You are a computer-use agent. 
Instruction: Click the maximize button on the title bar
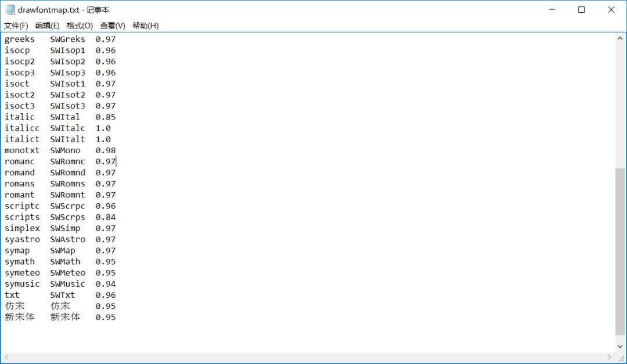[x=582, y=9]
